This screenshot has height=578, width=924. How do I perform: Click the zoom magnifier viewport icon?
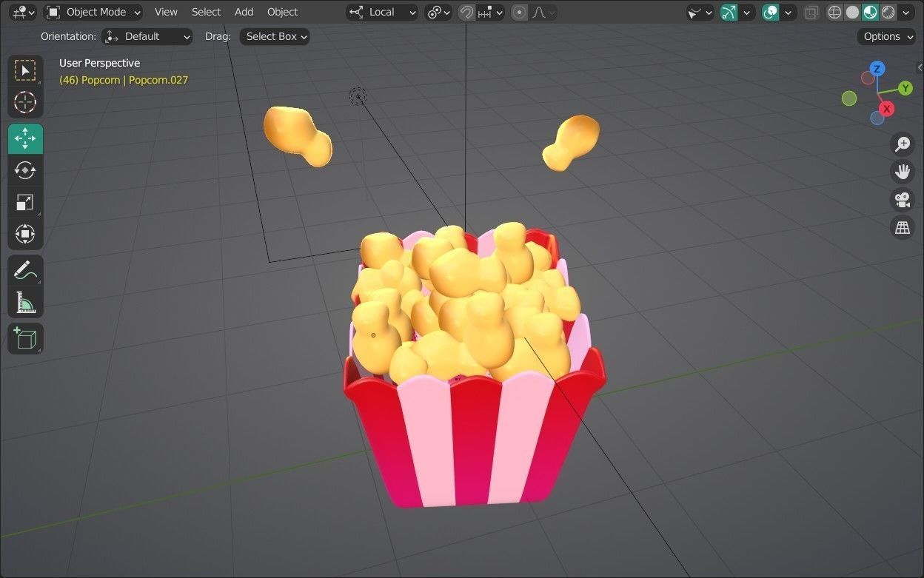(x=903, y=144)
